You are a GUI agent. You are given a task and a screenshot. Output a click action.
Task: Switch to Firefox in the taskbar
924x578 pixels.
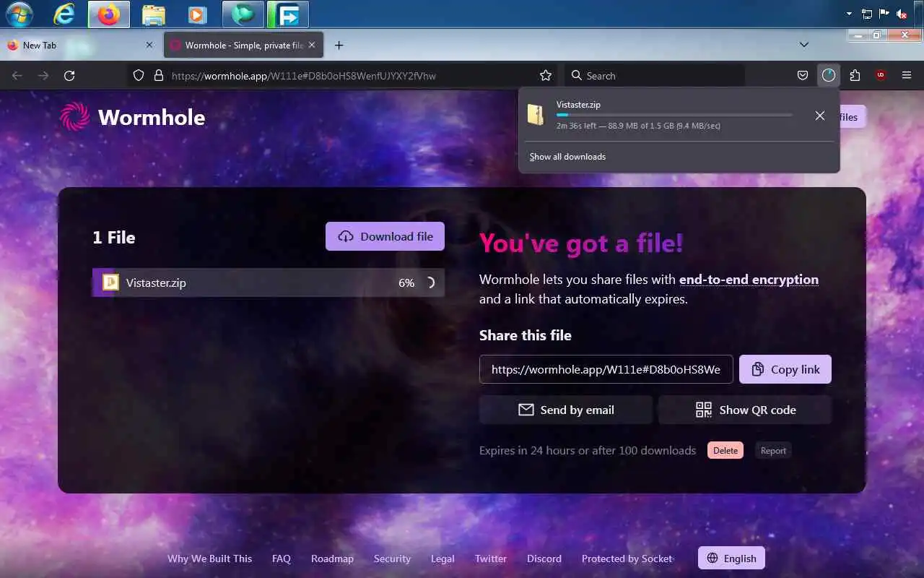tap(109, 14)
